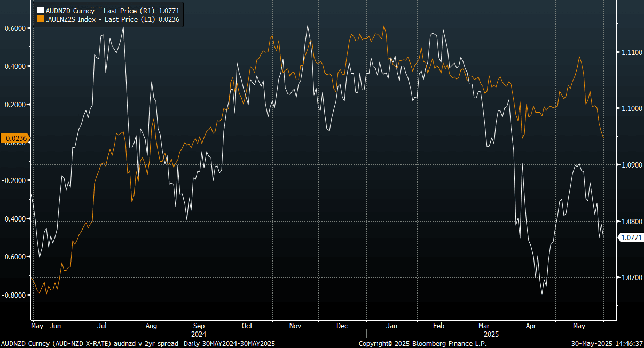Click the 0.6000 left-axis tick label
644x348 pixels.
15,28
